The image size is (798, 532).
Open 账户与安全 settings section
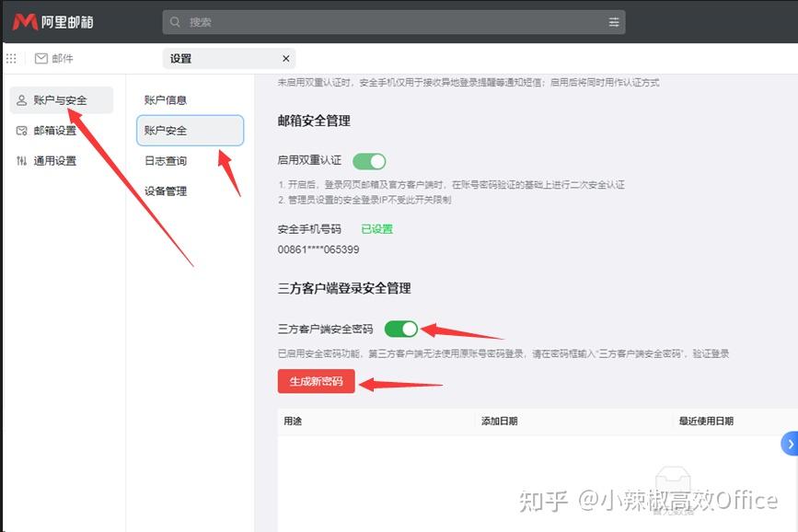click(62, 99)
